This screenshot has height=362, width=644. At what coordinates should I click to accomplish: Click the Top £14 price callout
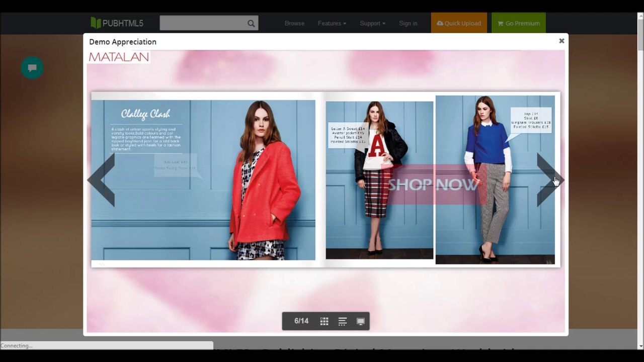coord(531,121)
